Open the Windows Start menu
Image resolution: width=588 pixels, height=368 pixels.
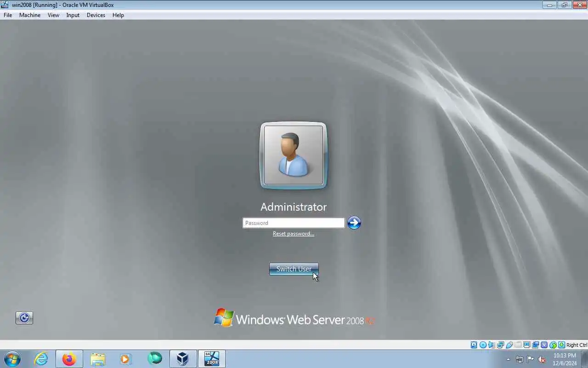coord(12,359)
